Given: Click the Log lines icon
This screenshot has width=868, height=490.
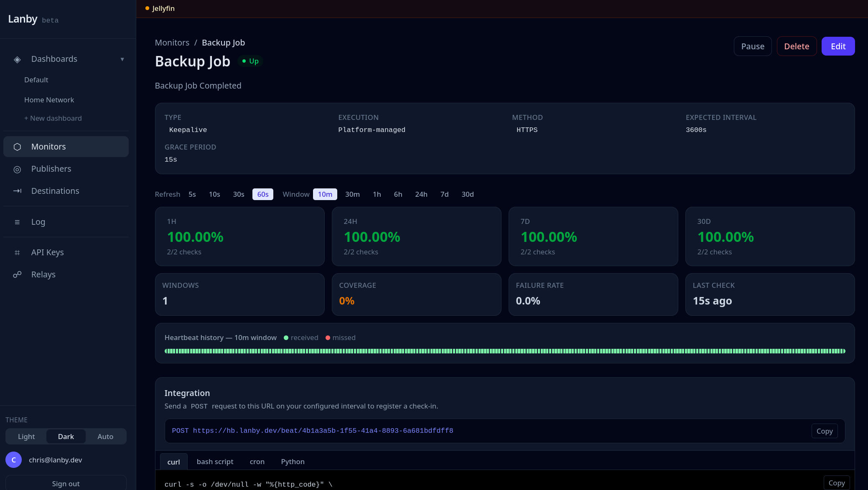Looking at the screenshot, I should click(x=17, y=222).
